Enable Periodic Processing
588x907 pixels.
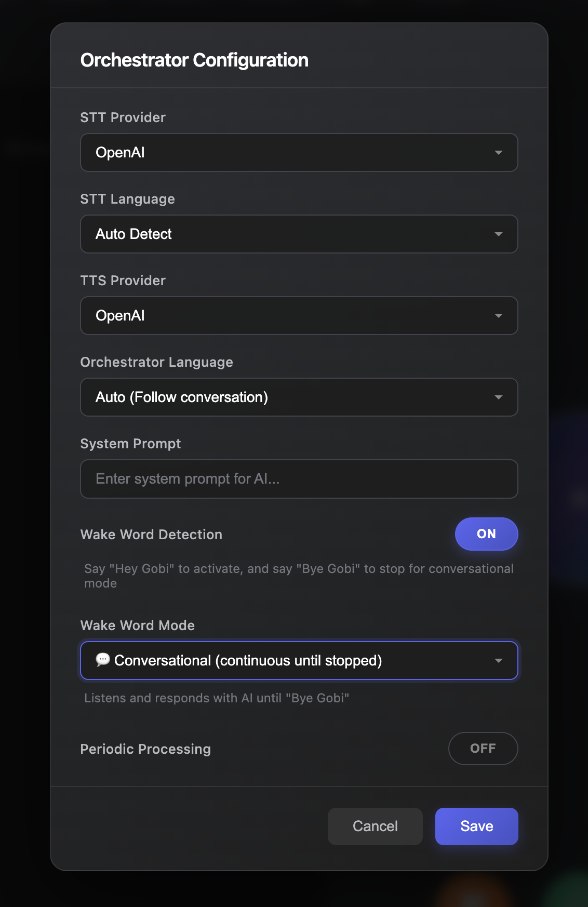(x=483, y=748)
